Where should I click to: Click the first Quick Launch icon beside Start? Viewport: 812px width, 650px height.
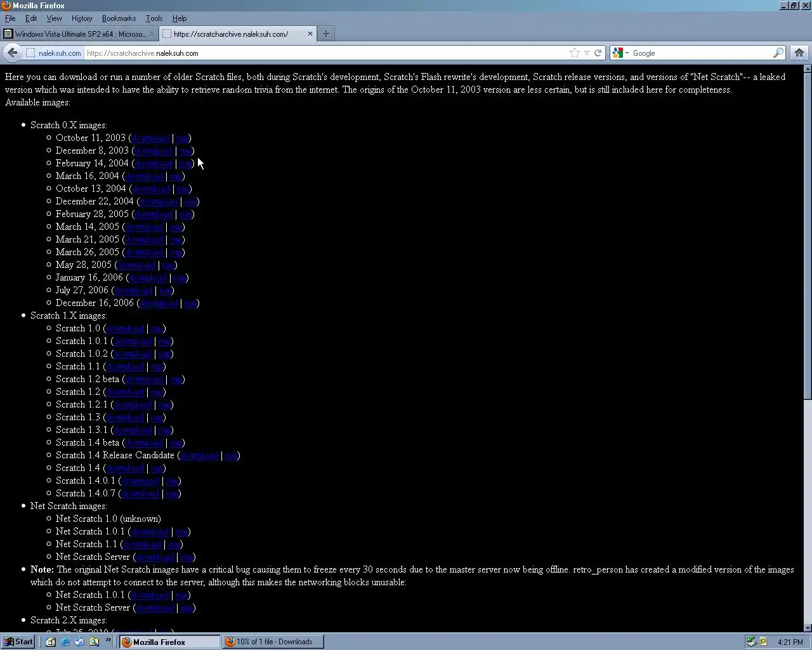click(51, 642)
